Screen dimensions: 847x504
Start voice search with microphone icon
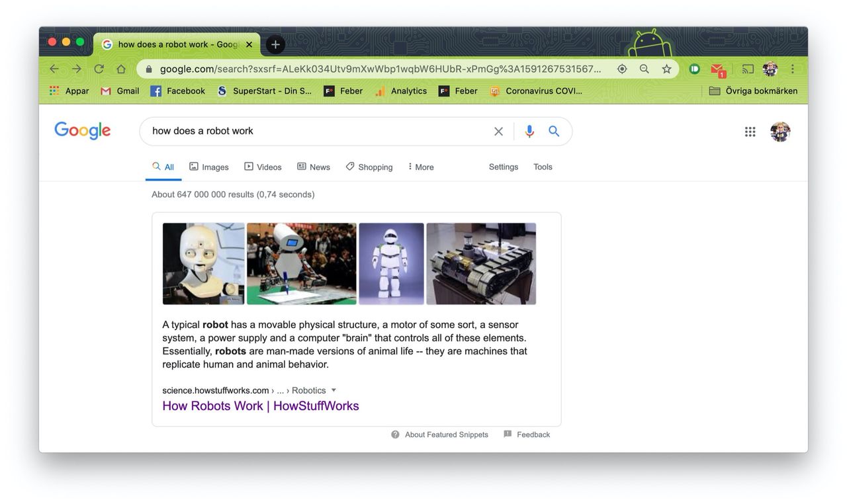[529, 132]
